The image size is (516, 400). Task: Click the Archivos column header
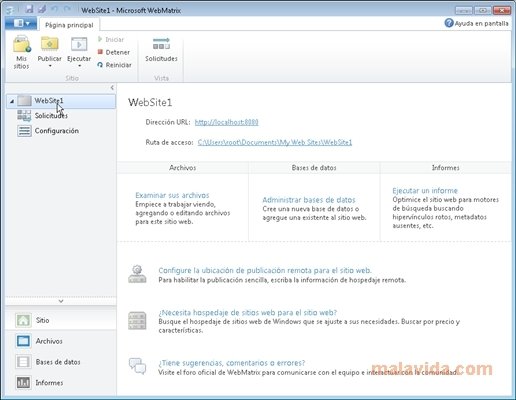(183, 168)
